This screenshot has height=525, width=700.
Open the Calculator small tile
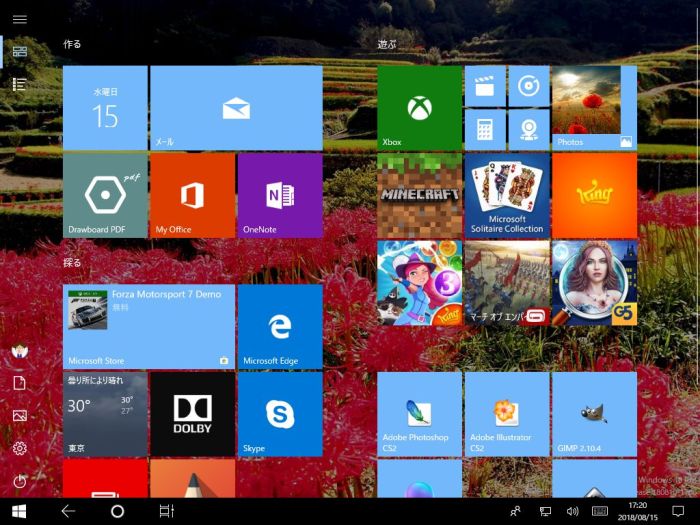(485, 130)
